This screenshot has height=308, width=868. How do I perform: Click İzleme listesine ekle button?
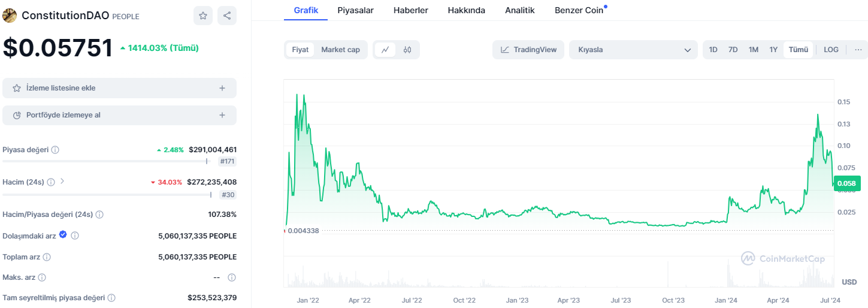(x=119, y=88)
